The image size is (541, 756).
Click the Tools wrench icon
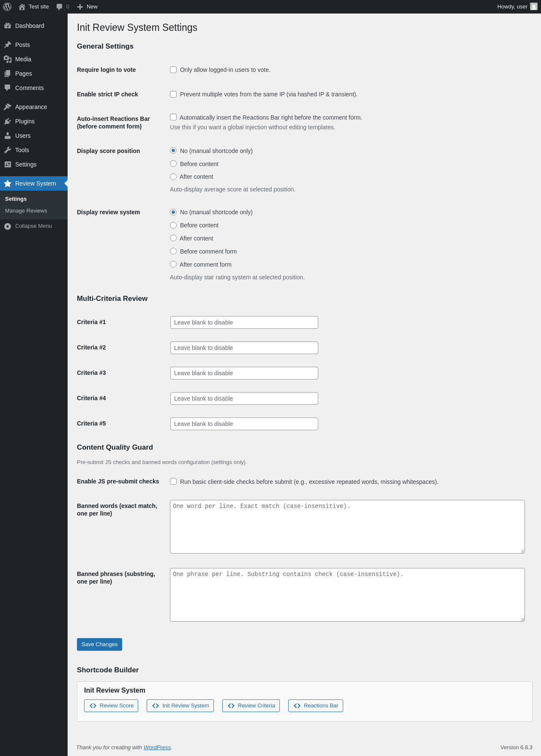coord(8,150)
